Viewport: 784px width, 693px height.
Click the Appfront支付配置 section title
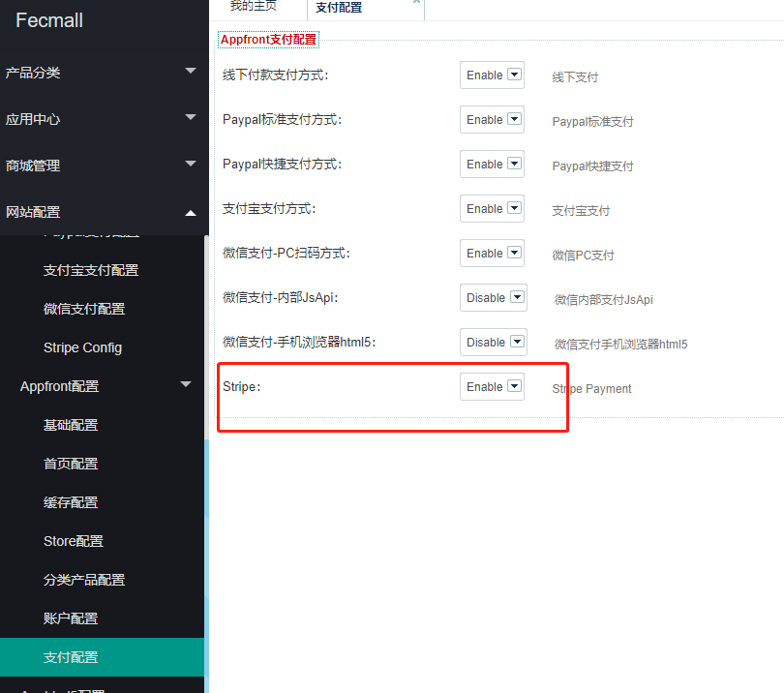268,40
